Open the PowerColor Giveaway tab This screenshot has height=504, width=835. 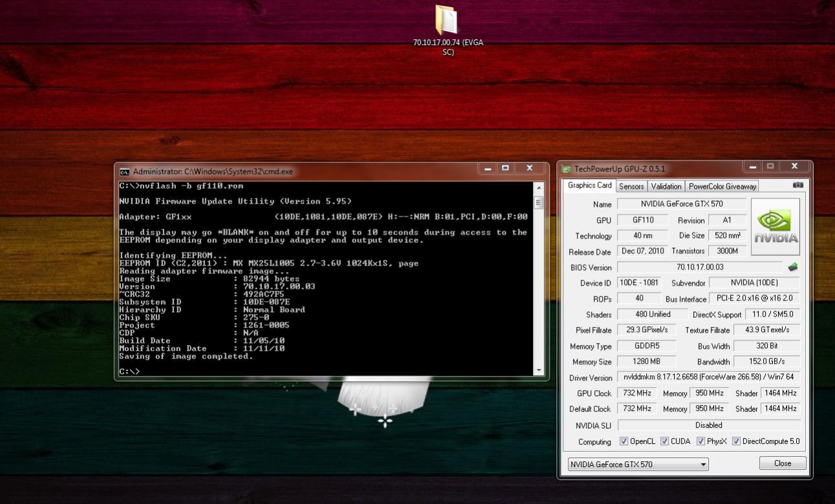click(x=722, y=186)
